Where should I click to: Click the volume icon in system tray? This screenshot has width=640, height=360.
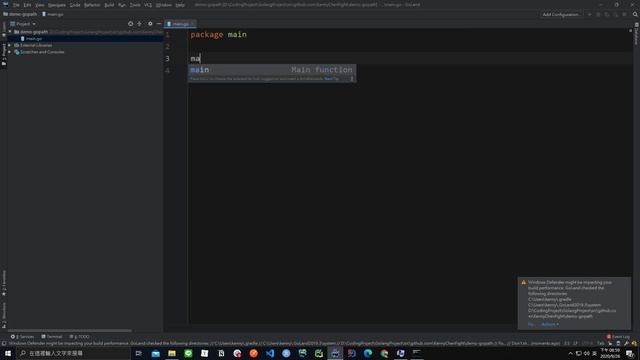point(587,353)
